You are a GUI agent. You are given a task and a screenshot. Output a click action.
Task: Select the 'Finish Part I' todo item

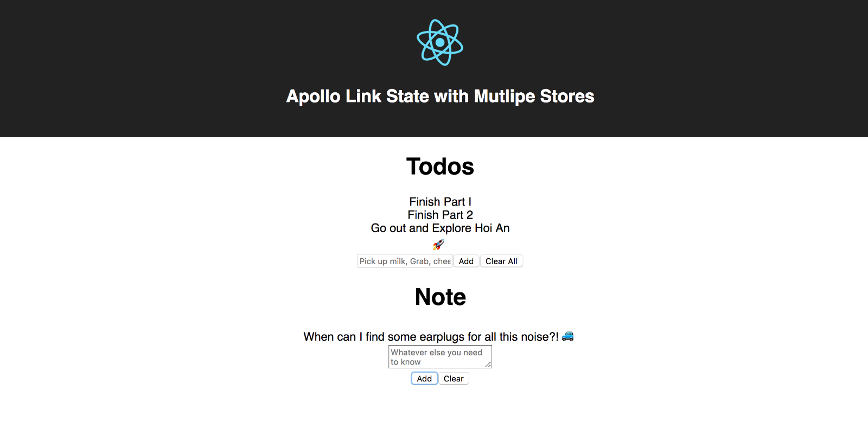[x=440, y=202]
